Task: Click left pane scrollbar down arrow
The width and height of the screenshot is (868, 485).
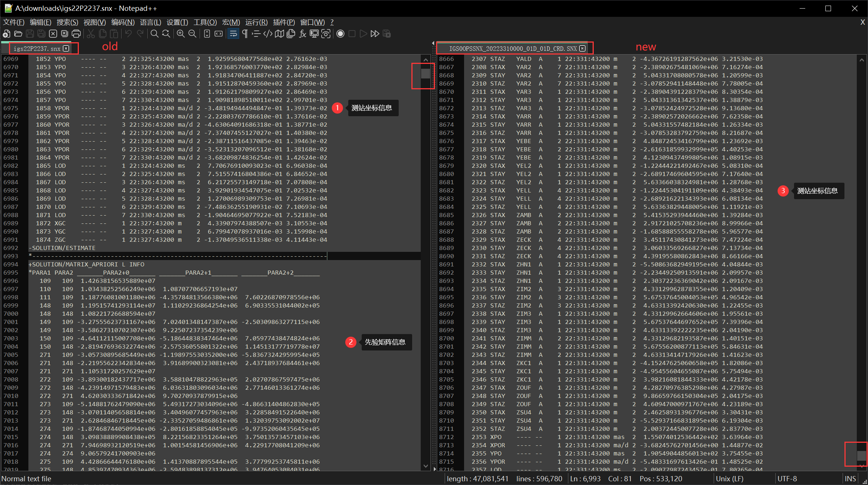Action: click(x=426, y=466)
